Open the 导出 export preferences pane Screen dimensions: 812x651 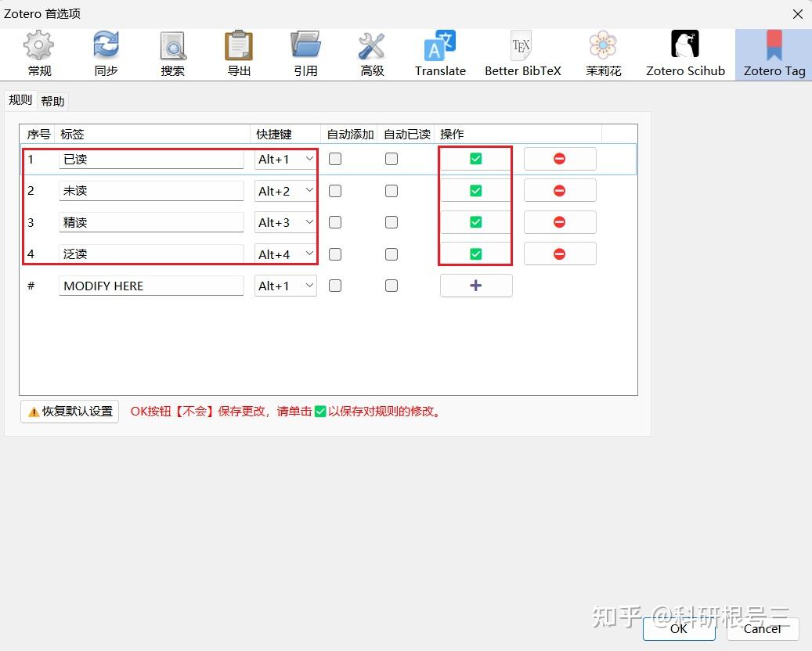(239, 54)
